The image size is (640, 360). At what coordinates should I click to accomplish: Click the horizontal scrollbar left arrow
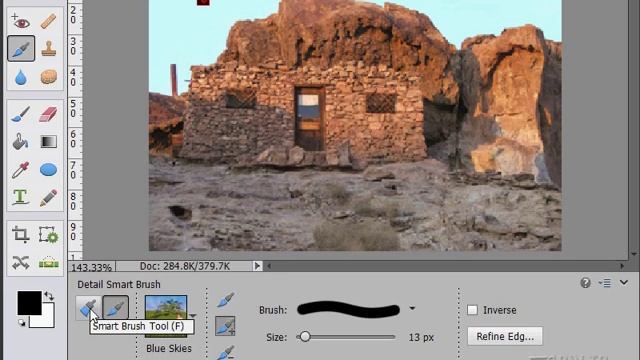(269, 266)
